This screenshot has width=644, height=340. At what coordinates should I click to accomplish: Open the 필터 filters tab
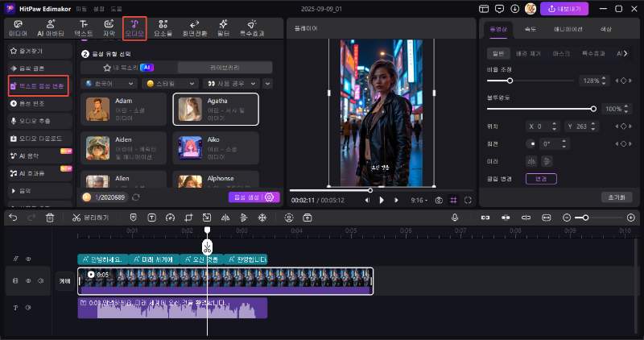[x=223, y=28]
